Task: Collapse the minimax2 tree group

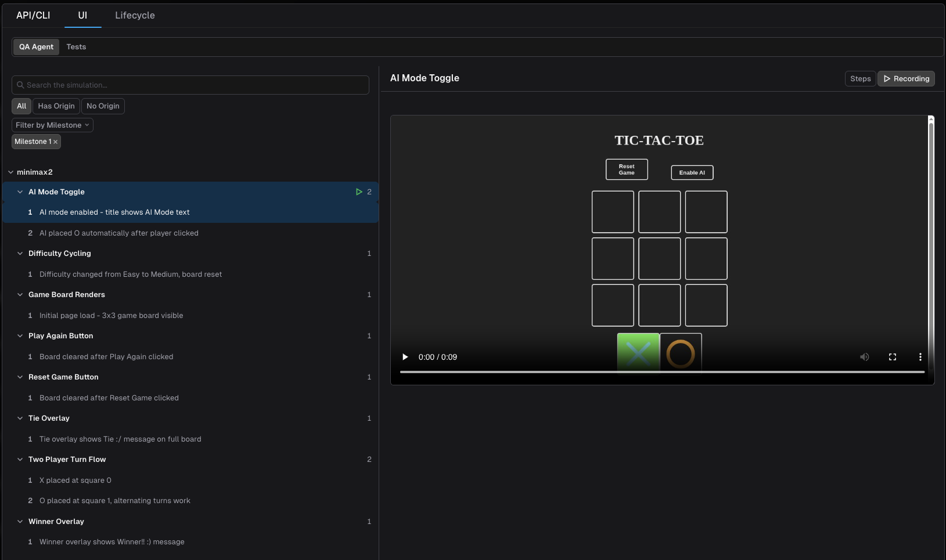Action: pyautogui.click(x=10, y=172)
